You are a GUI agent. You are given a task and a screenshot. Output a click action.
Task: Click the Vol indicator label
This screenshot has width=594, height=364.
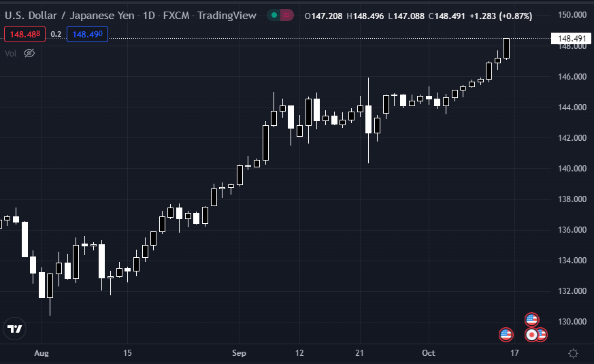click(x=11, y=53)
